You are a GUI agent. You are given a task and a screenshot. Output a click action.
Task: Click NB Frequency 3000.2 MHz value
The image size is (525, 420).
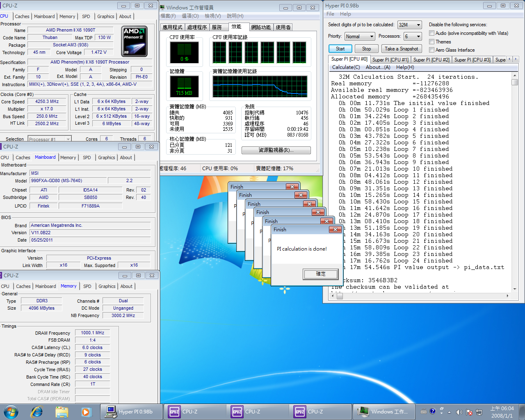[123, 315]
